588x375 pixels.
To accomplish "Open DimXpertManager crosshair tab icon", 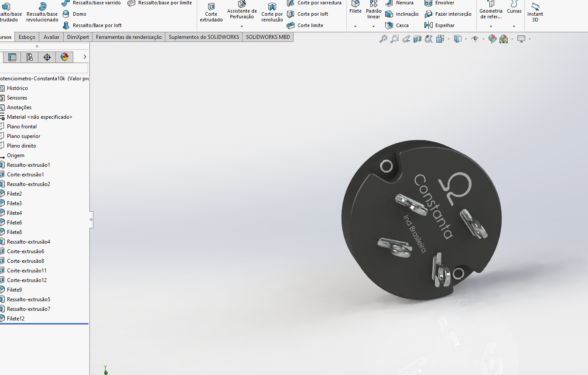I will point(47,57).
